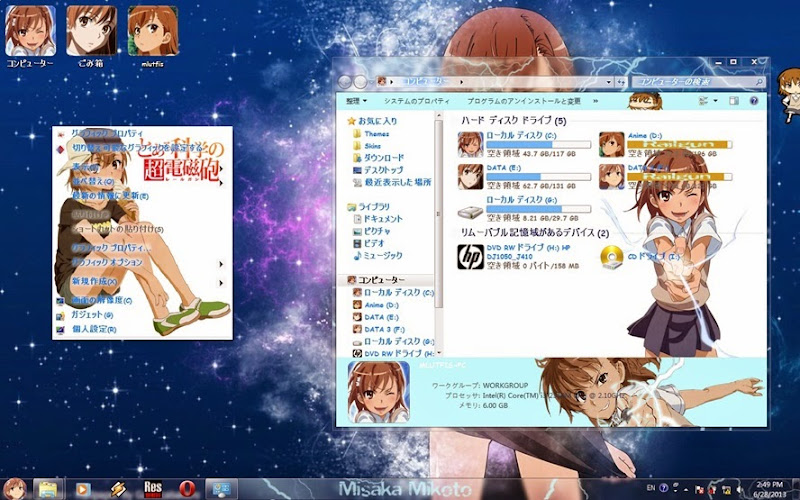Click システムのプロパティ toolbar button

coord(417,101)
